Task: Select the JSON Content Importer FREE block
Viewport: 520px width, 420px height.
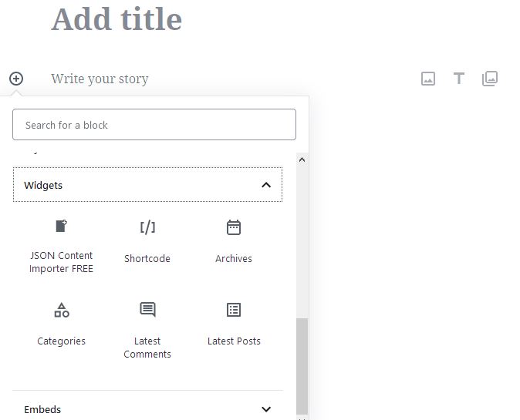Action: (62, 247)
